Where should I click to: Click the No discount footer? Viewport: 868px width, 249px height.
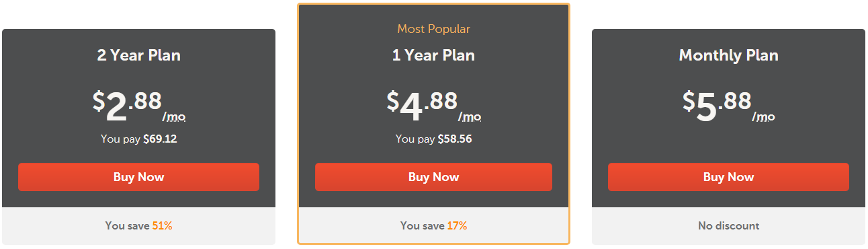(x=728, y=226)
